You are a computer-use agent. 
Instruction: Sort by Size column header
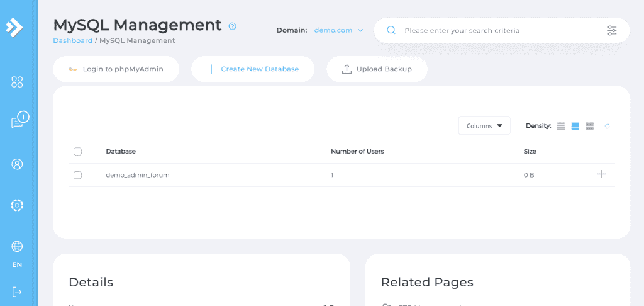coord(530,151)
